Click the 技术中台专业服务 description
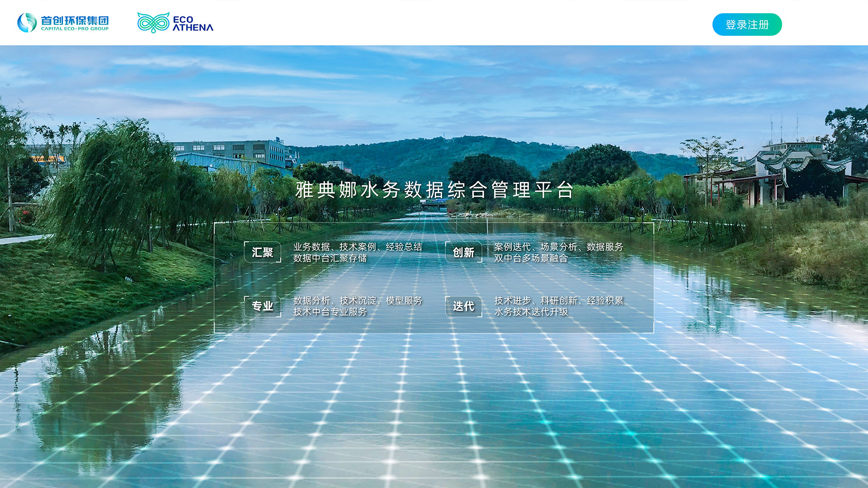This screenshot has height=488, width=868. coord(330,312)
